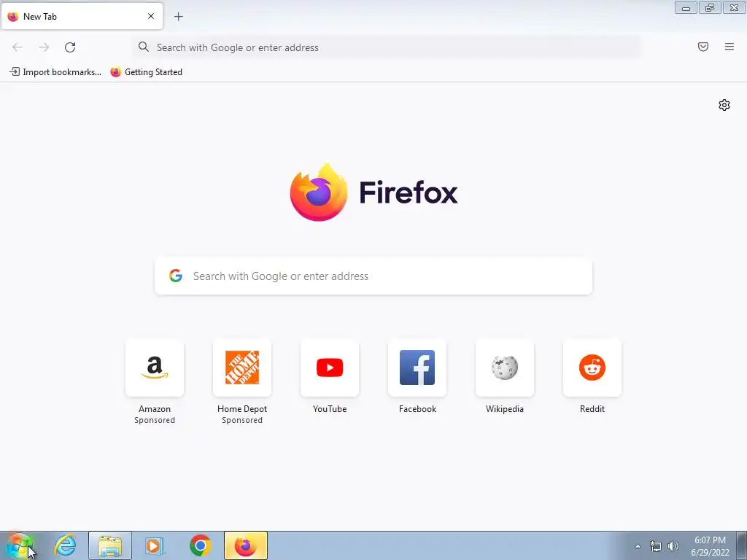Open the Reddit shortcut tile
The height and width of the screenshot is (560, 747).
click(x=592, y=367)
